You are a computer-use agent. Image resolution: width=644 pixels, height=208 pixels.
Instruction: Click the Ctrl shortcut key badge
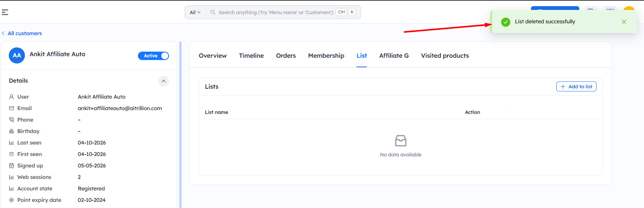(x=341, y=12)
